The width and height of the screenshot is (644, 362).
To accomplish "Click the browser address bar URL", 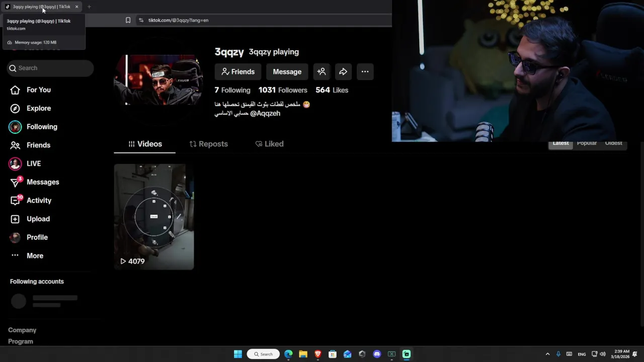I will pos(178,20).
